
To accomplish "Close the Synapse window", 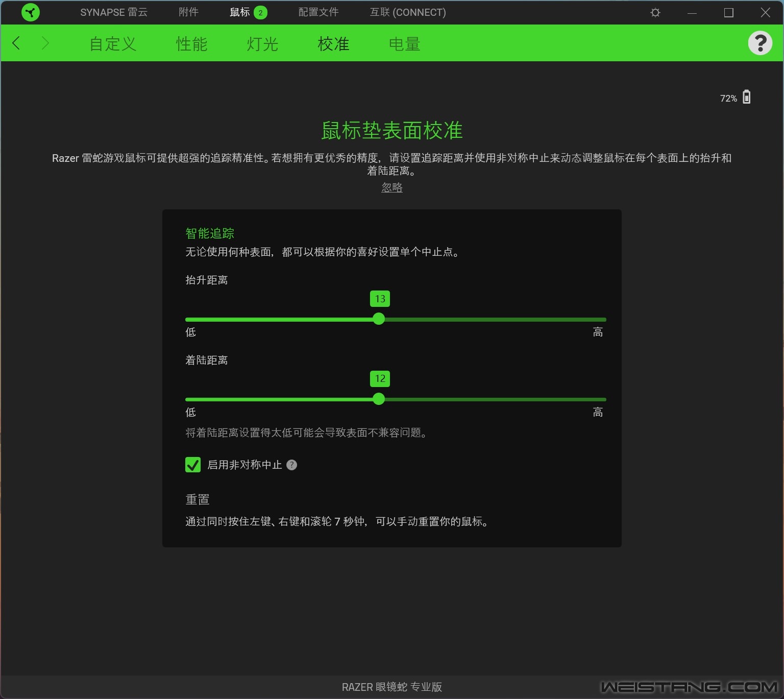I will [765, 12].
